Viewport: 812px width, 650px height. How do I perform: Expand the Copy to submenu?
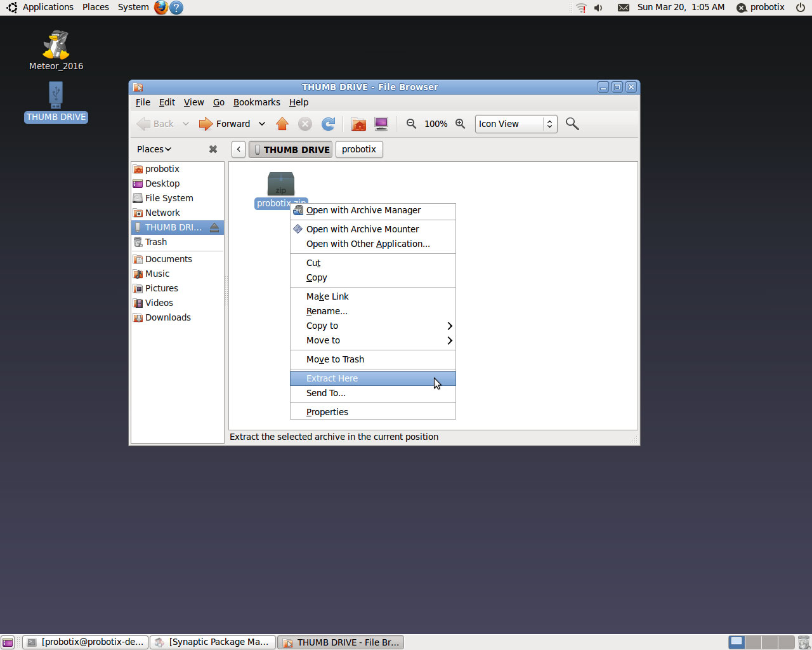coord(372,326)
